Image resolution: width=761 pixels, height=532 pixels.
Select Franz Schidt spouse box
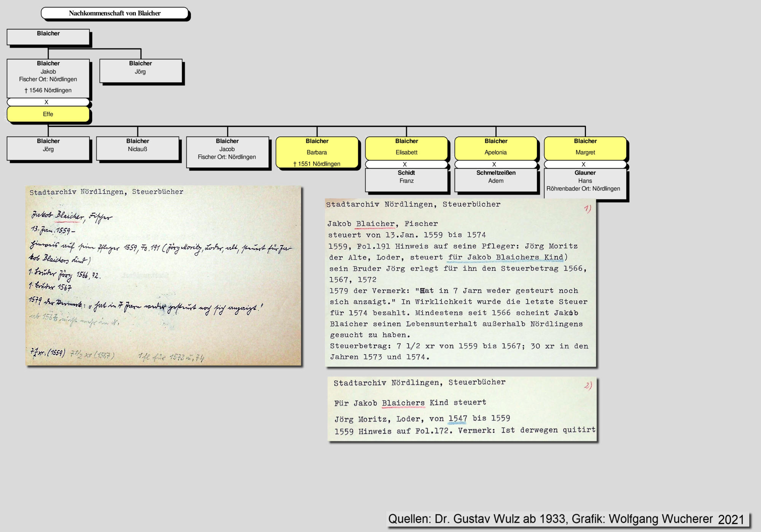406,180
